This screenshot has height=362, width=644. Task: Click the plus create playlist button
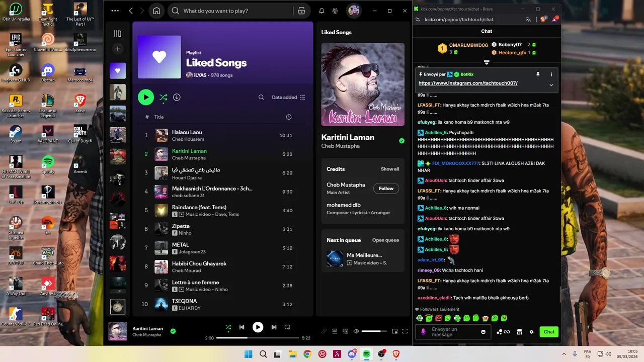coord(118,49)
